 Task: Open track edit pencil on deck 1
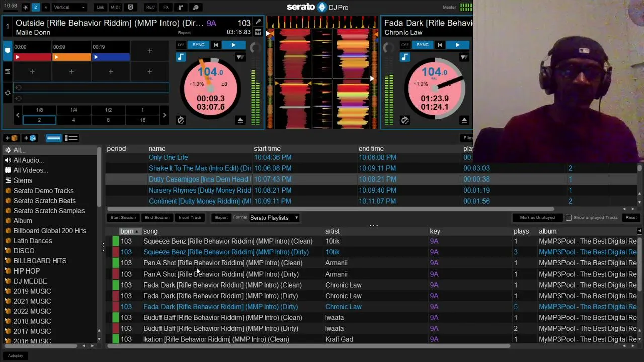[258, 22]
